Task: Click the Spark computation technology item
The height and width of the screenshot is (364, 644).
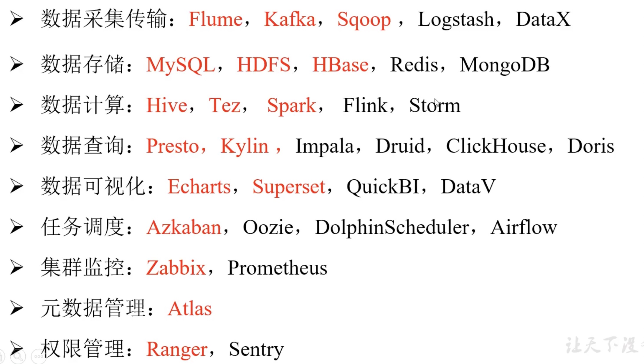Action: pyautogui.click(x=292, y=105)
